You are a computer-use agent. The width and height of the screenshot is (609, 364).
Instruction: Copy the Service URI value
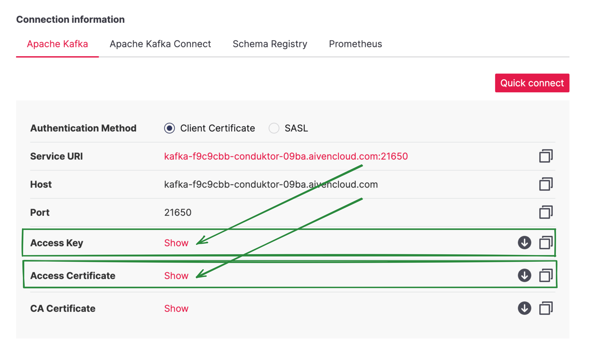point(546,156)
